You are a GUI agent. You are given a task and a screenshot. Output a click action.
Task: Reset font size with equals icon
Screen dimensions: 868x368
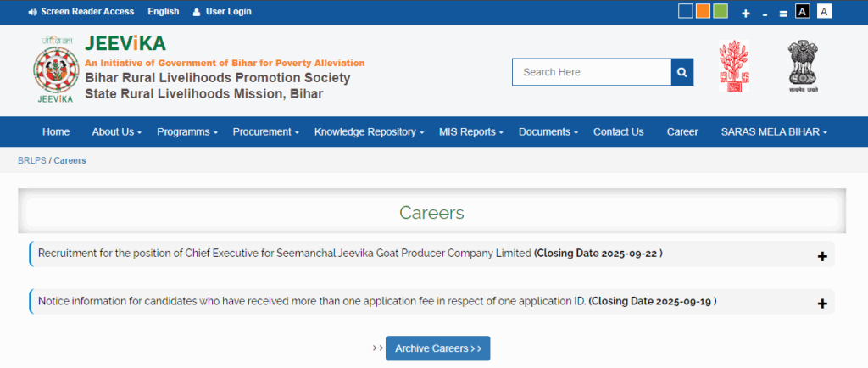783,13
